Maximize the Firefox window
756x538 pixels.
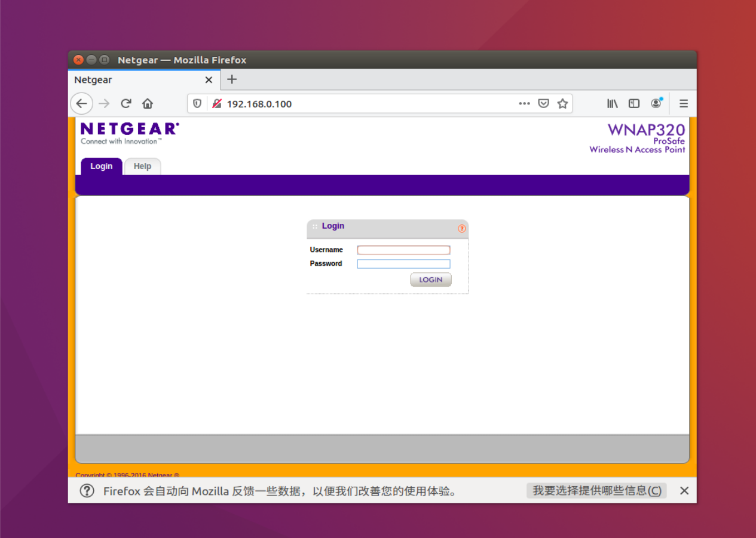tap(105, 60)
